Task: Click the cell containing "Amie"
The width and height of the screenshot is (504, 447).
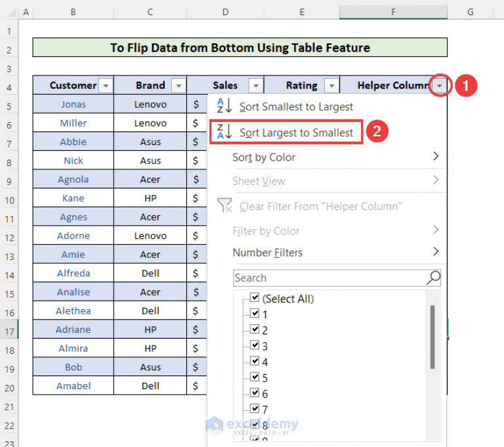Action: tap(73, 255)
